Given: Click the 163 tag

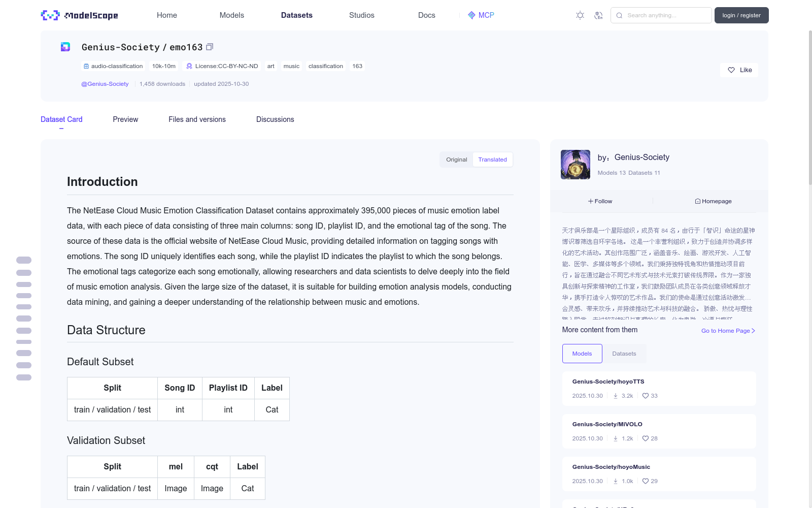Looking at the screenshot, I should [x=357, y=66].
